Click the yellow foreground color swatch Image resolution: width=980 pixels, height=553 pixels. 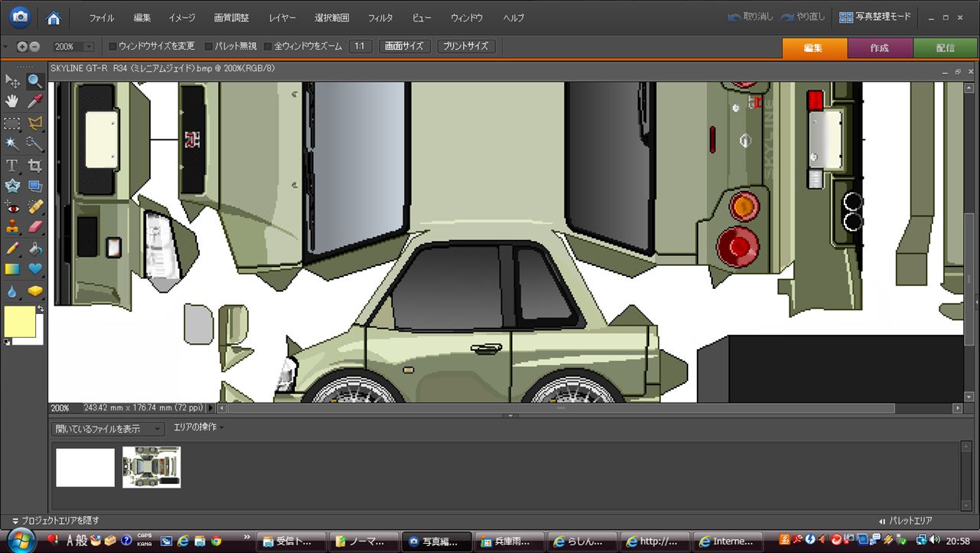19,320
